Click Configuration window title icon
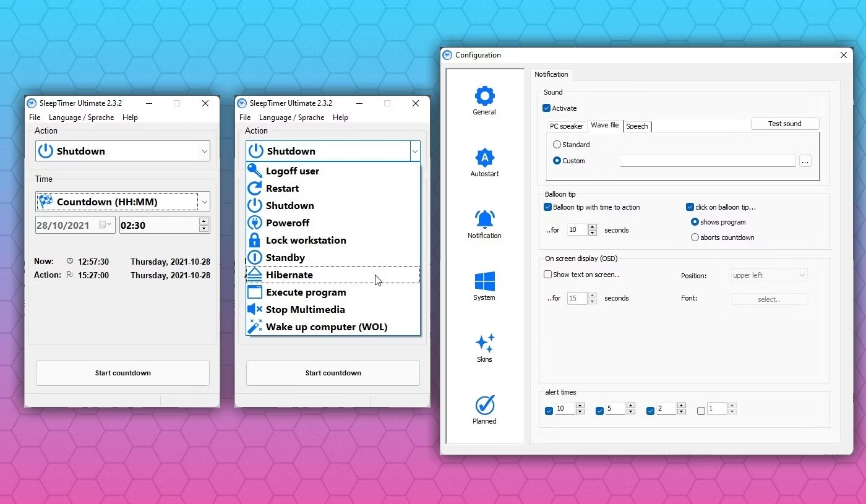The width and height of the screenshot is (866, 504). [x=448, y=55]
